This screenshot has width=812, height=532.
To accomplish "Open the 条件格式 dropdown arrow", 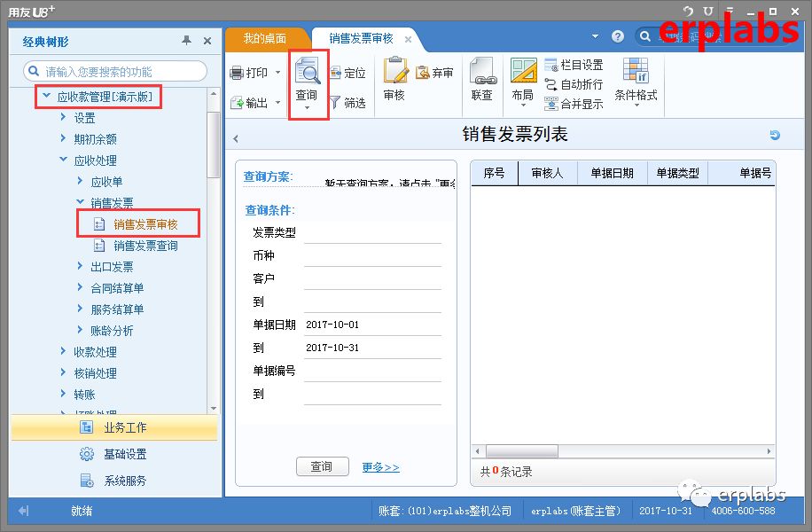I will click(x=636, y=106).
